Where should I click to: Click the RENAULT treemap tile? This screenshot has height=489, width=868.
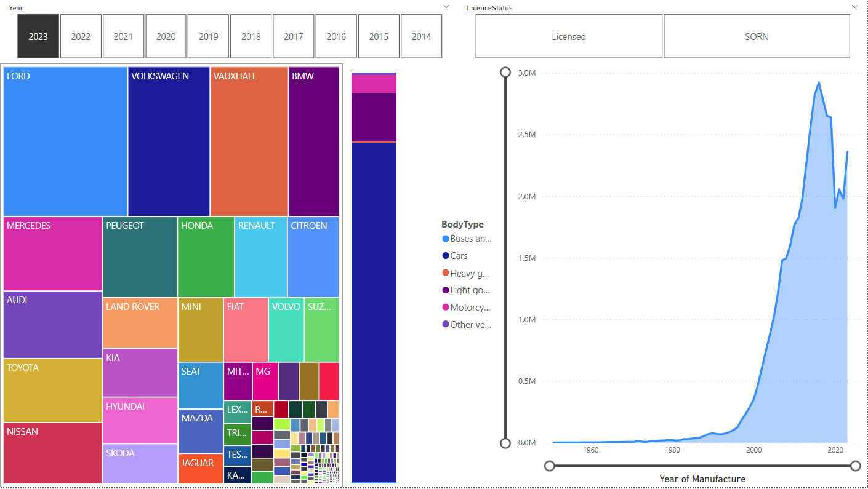pyautogui.click(x=261, y=257)
